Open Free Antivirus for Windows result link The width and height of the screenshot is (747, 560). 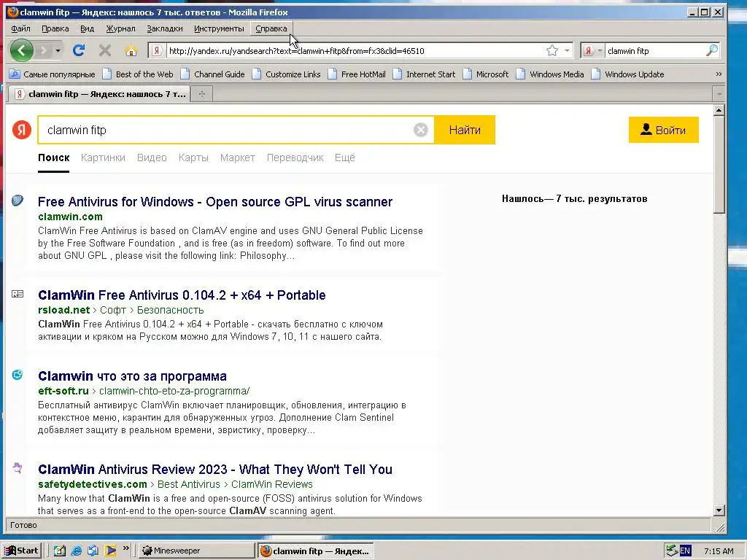(x=215, y=202)
